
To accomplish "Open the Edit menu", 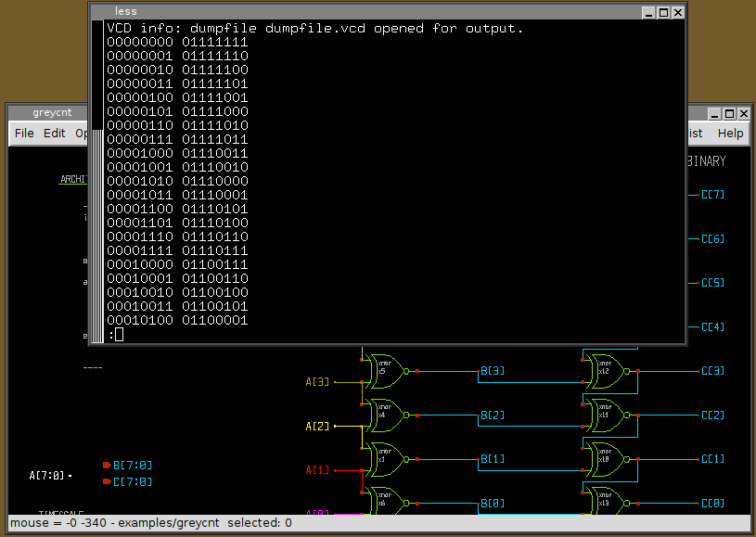I will [55, 133].
